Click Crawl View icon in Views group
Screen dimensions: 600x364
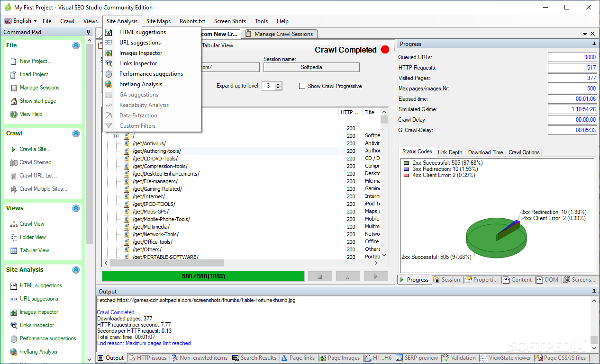coord(14,224)
